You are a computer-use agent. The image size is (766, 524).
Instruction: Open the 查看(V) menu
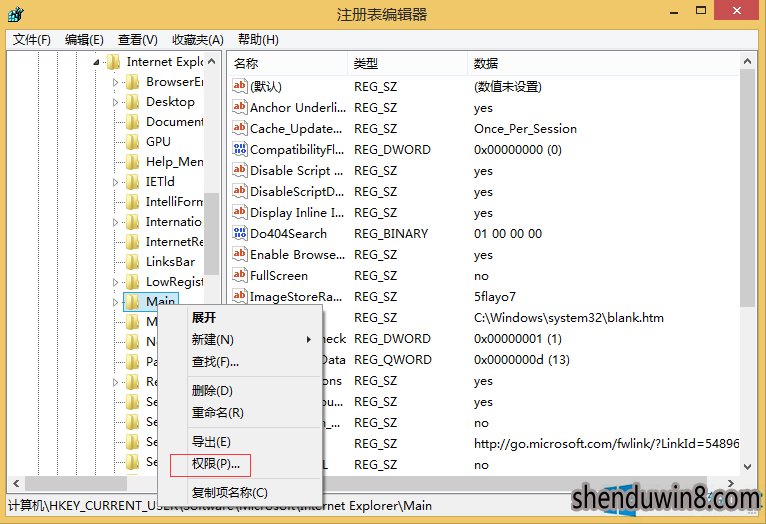pos(137,40)
